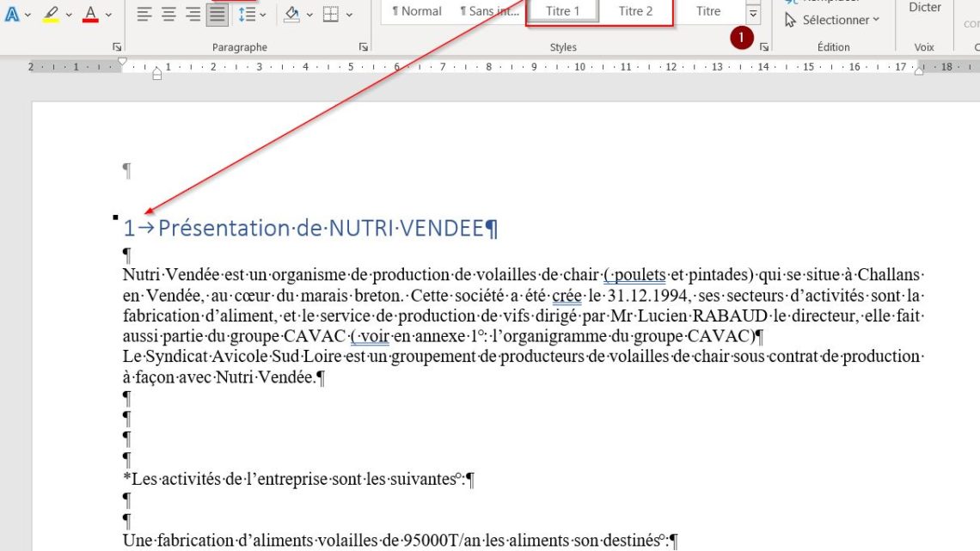The width and height of the screenshot is (980, 551).
Task: Apply the Normal style
Action: (x=416, y=11)
